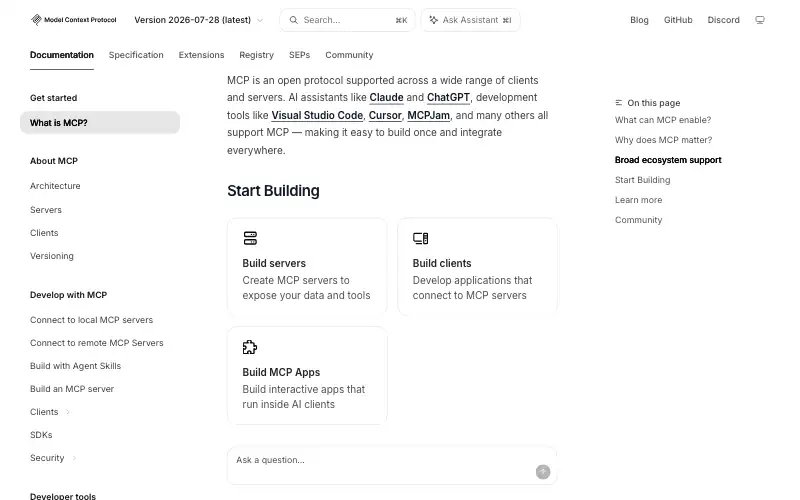Screen dimensions: 800x500
Task: Click the send arrow in question box
Action: pos(543,472)
